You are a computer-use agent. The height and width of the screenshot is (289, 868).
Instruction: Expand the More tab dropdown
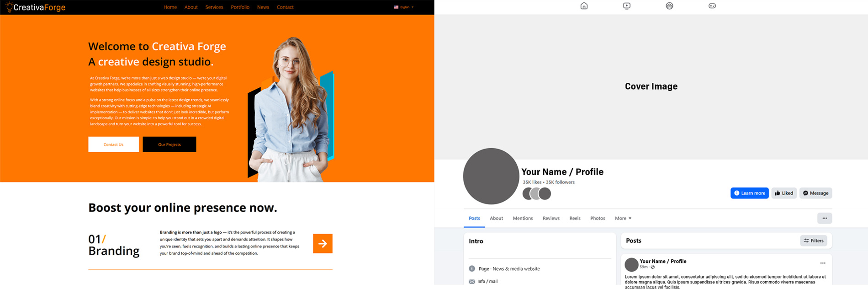click(623, 218)
